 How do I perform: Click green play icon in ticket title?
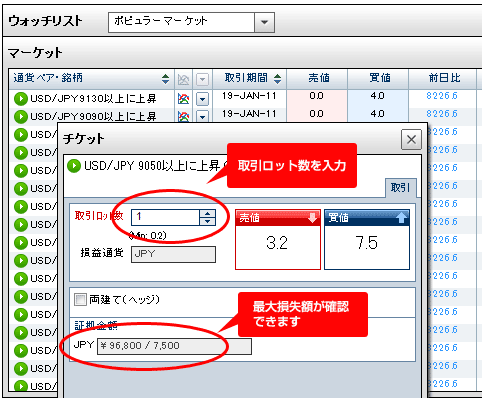[74, 166]
